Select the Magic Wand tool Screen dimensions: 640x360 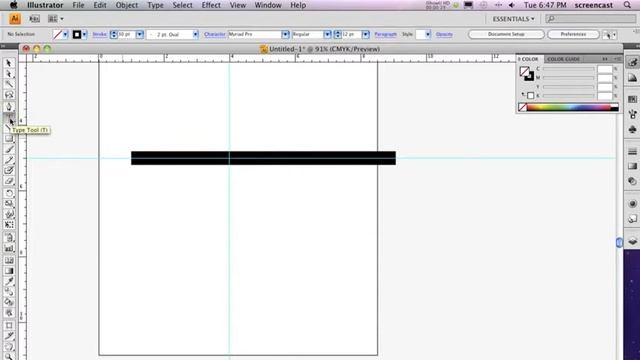click(x=9, y=84)
